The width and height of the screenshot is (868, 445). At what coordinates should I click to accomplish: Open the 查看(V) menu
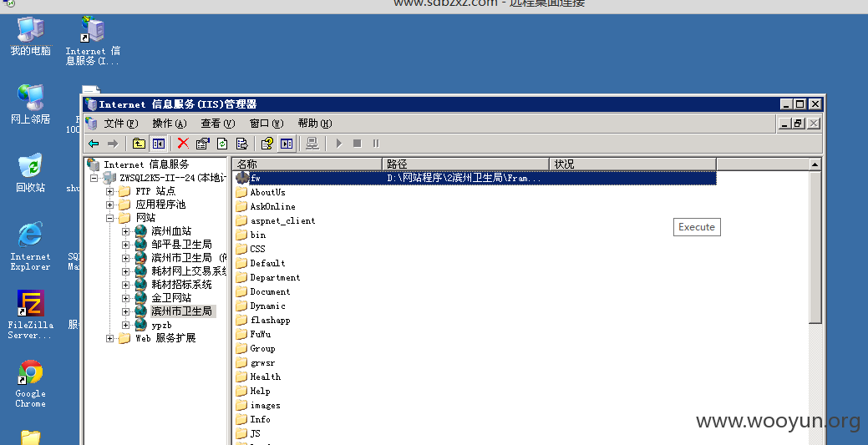pos(218,124)
